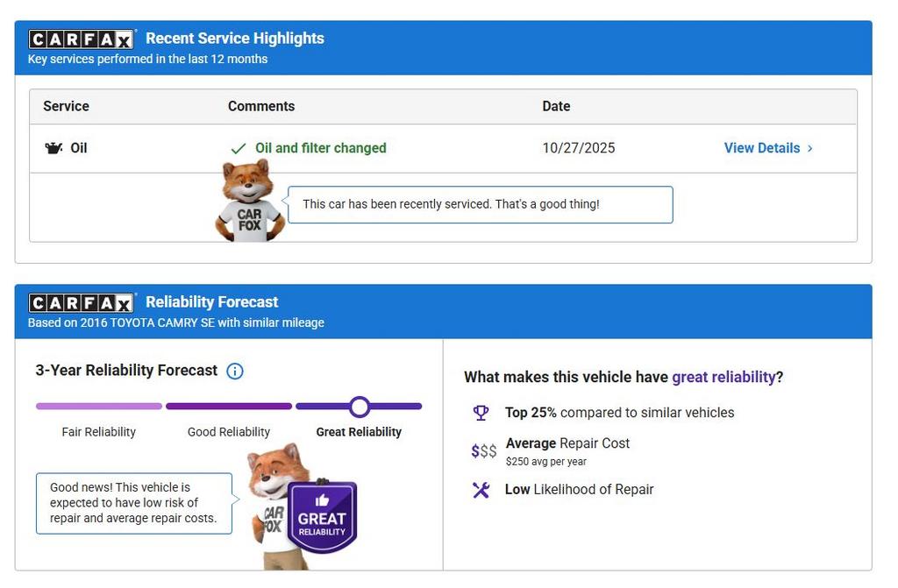Click the purple Great Reliability shield badge
The height and width of the screenshot is (588, 898).
click(322, 517)
